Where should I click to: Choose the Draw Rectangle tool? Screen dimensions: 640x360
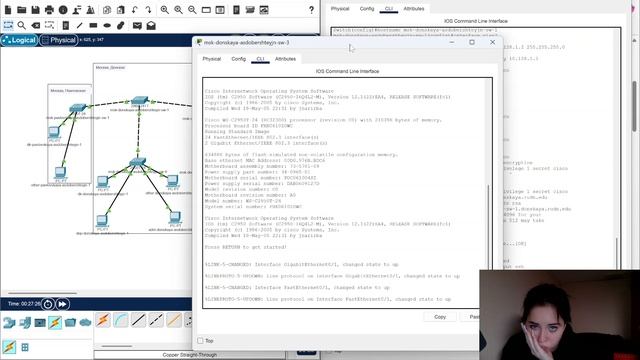click(x=93, y=25)
